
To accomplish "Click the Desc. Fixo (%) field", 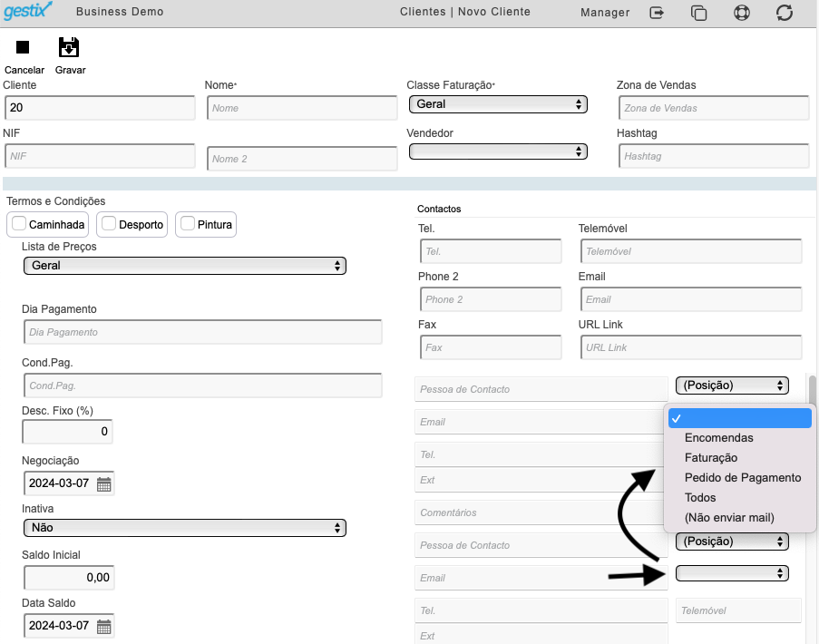I will click(67, 432).
